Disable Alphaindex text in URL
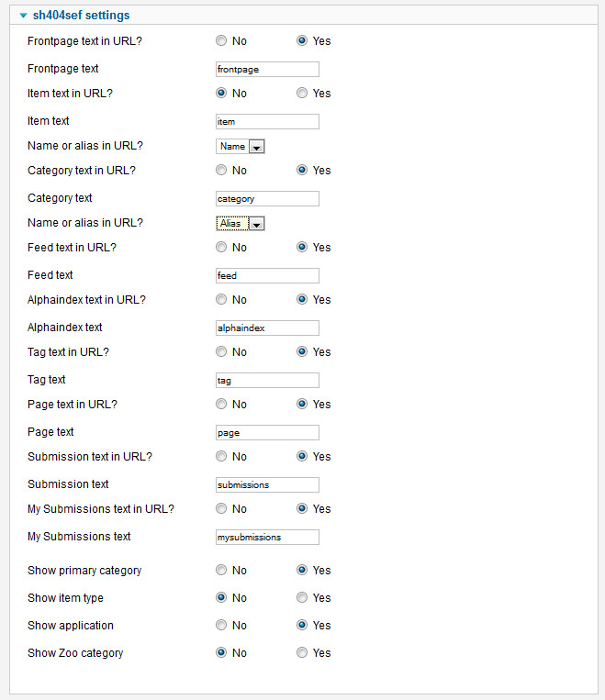 click(221, 300)
